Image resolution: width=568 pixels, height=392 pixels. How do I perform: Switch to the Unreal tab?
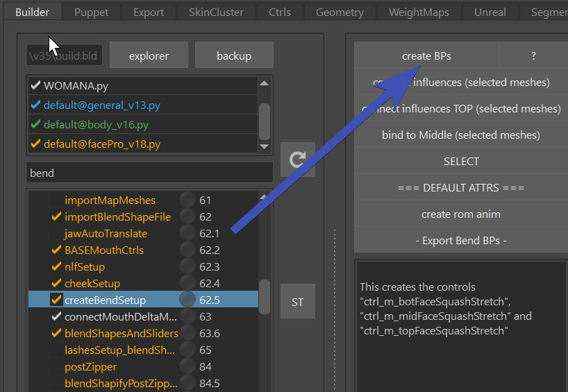[x=490, y=12]
